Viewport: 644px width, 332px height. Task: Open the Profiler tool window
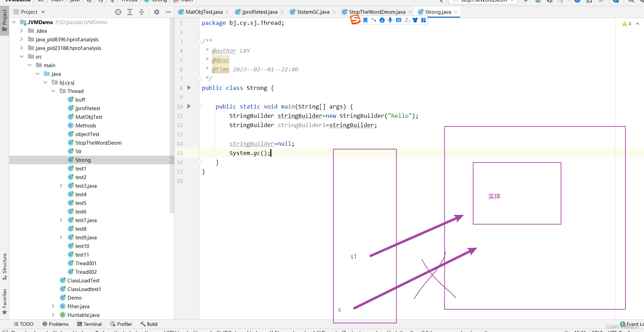point(121,324)
